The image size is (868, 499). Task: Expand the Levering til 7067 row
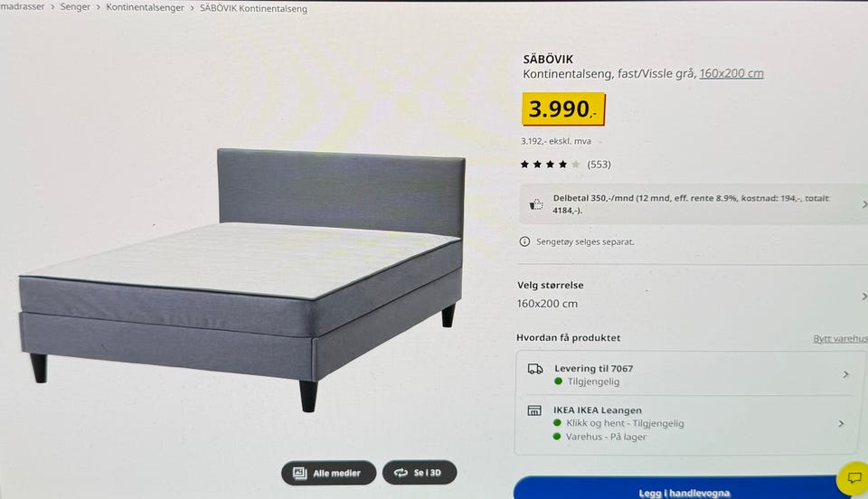tap(688, 374)
